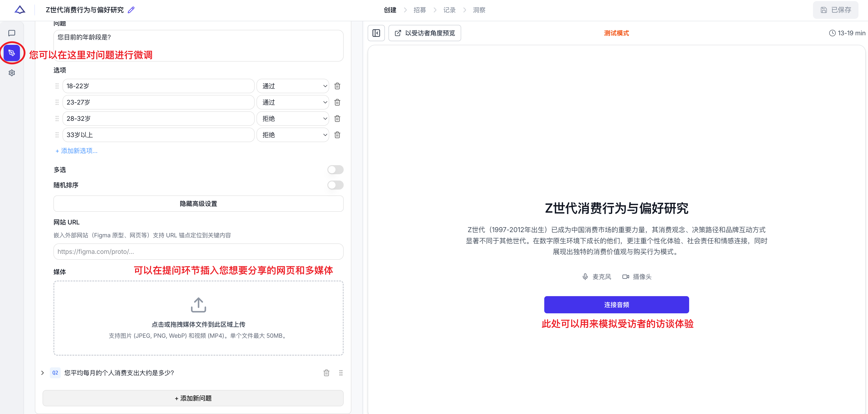Image resolution: width=868 pixels, height=414 pixels.
Task: Click the 连接音频 button
Action: pos(616,305)
